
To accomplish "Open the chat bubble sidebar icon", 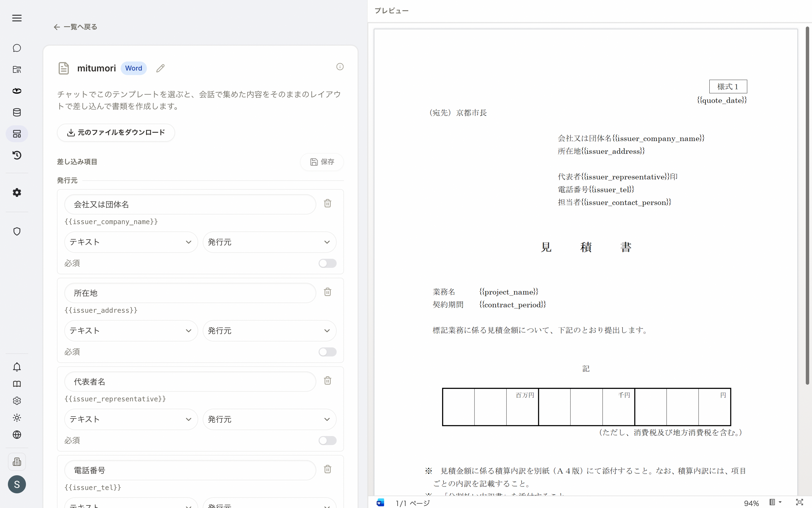I will [17, 48].
